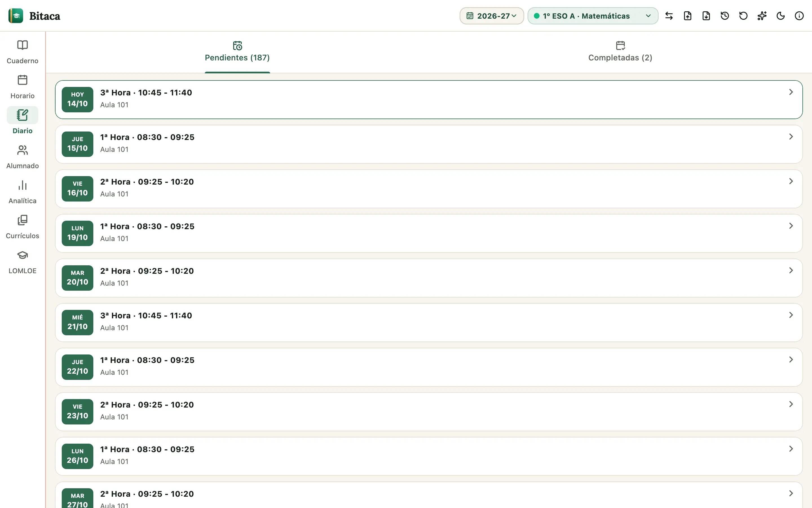The width and height of the screenshot is (812, 508).
Task: Click the undo/reset circular arrow icon
Action: pos(743,16)
